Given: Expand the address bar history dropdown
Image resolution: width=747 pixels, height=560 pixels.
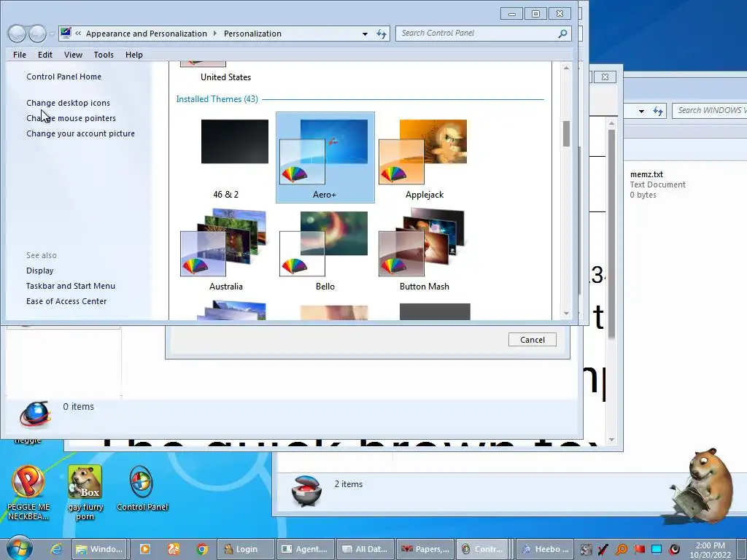Looking at the screenshot, I should click(x=365, y=34).
